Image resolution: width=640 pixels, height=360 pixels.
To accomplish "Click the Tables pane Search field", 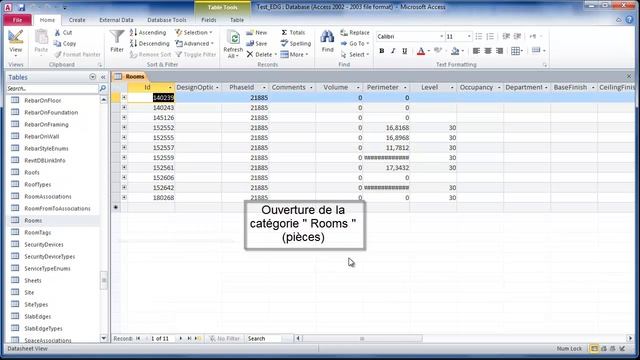I will point(52,88).
